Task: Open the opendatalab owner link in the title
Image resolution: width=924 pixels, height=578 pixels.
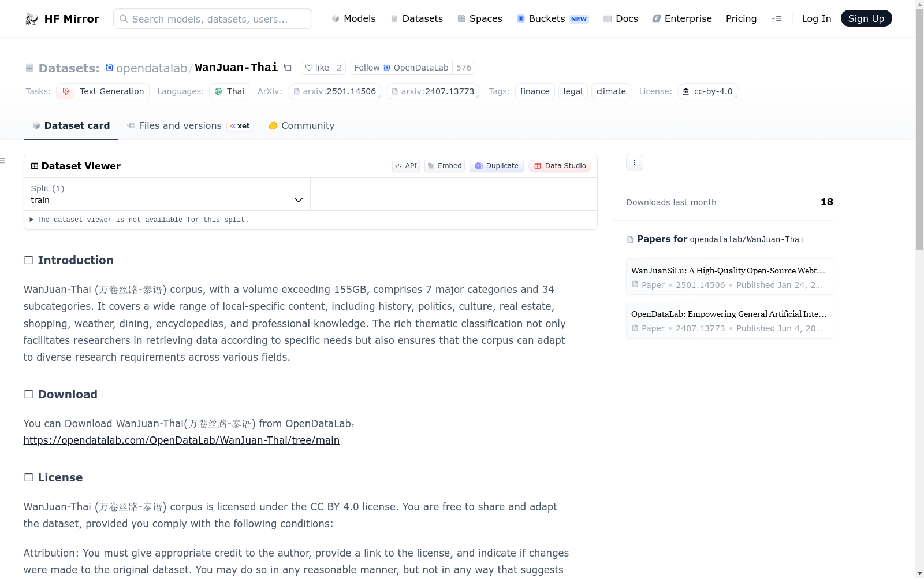Action: tap(151, 68)
